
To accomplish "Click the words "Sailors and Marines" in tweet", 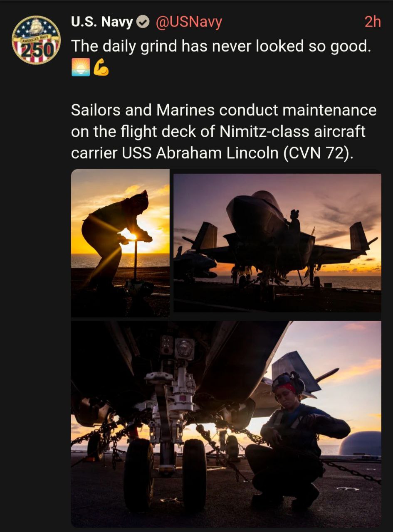I will coord(143,110).
